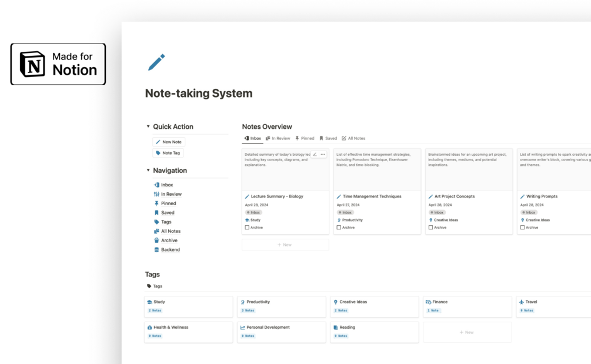Image resolution: width=591 pixels, height=364 pixels.
Task: Click the Saved bookmark icon in Navigation
Action: pyautogui.click(x=156, y=212)
